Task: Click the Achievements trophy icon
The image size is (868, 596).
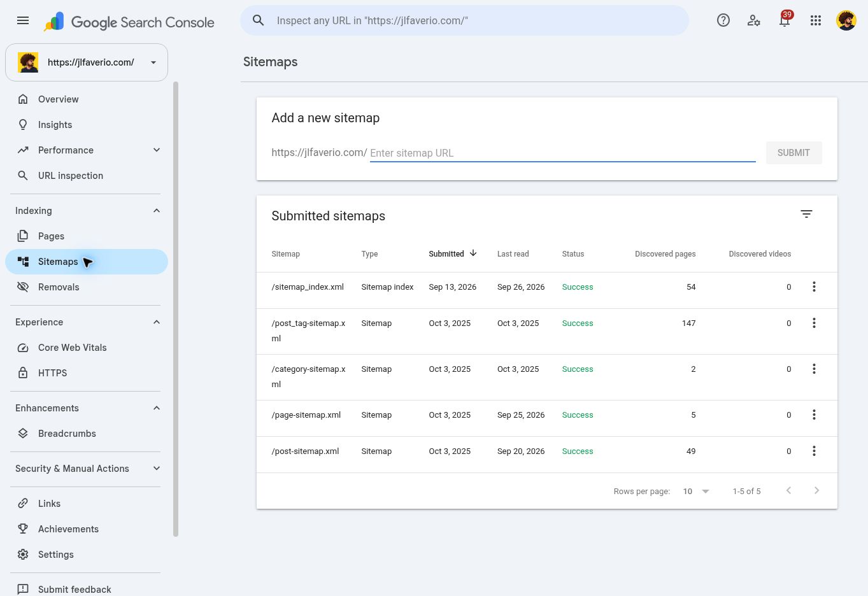Action: click(x=23, y=529)
